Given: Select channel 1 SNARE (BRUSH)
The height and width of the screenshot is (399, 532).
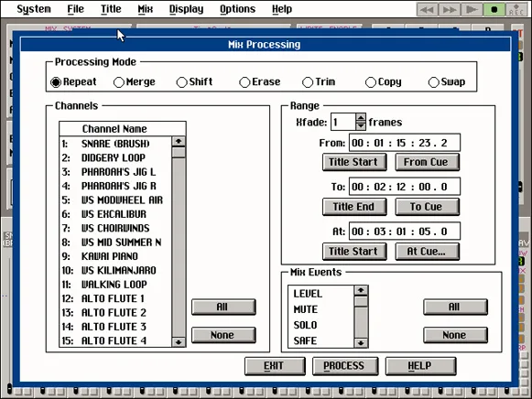Looking at the screenshot, I should coord(115,144).
